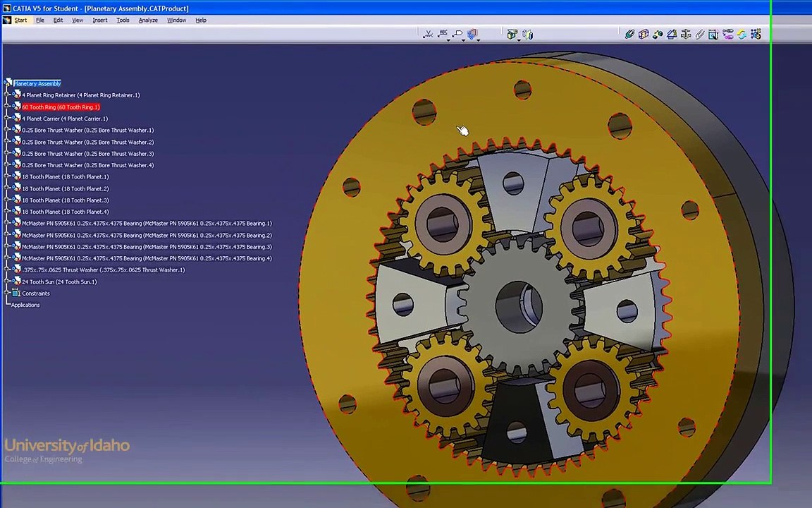
Task: Select 60 Tooth Ring (60 Tooth Ring.1) label
Action: coord(61,107)
